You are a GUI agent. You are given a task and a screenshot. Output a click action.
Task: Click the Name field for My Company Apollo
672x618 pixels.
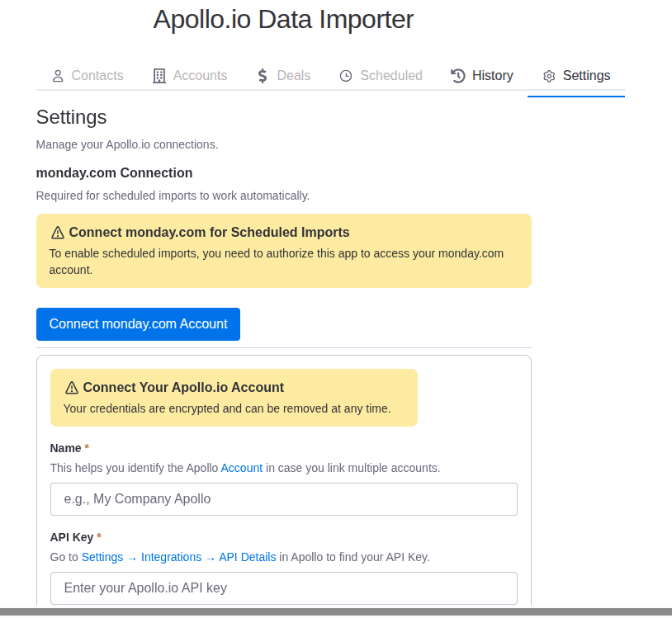(284, 499)
